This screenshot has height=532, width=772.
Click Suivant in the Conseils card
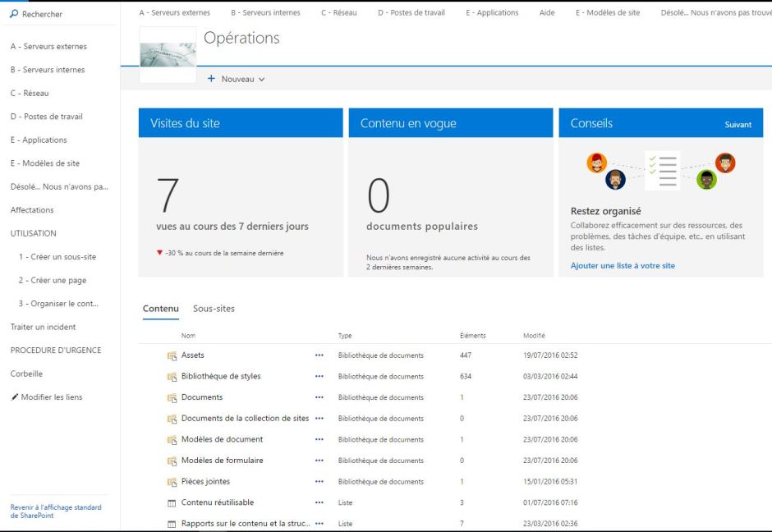pyautogui.click(x=738, y=125)
